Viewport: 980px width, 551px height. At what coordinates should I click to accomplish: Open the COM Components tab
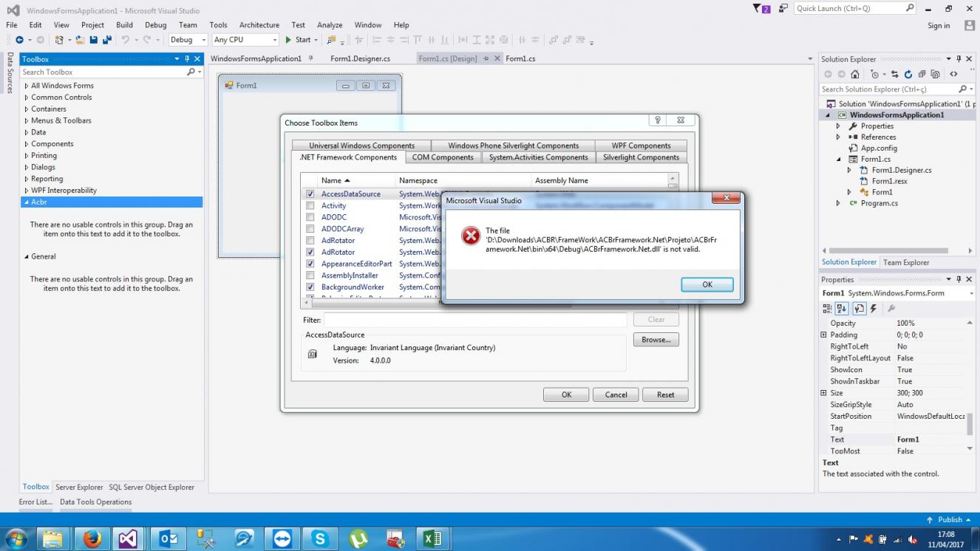pos(443,157)
